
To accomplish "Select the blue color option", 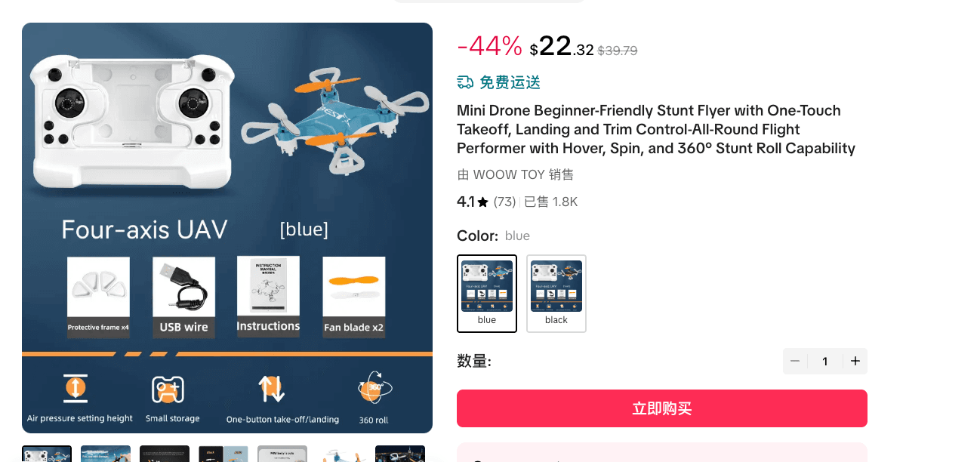I will [487, 293].
